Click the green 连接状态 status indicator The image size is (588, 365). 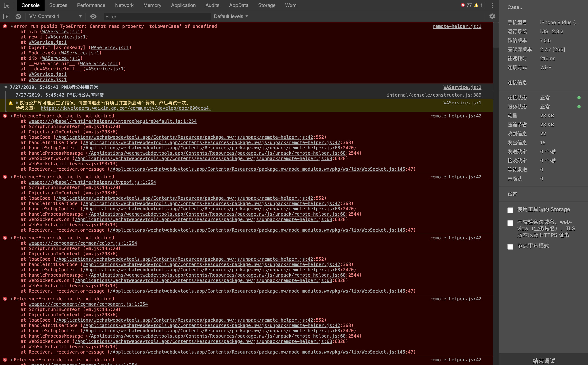pyautogui.click(x=579, y=98)
